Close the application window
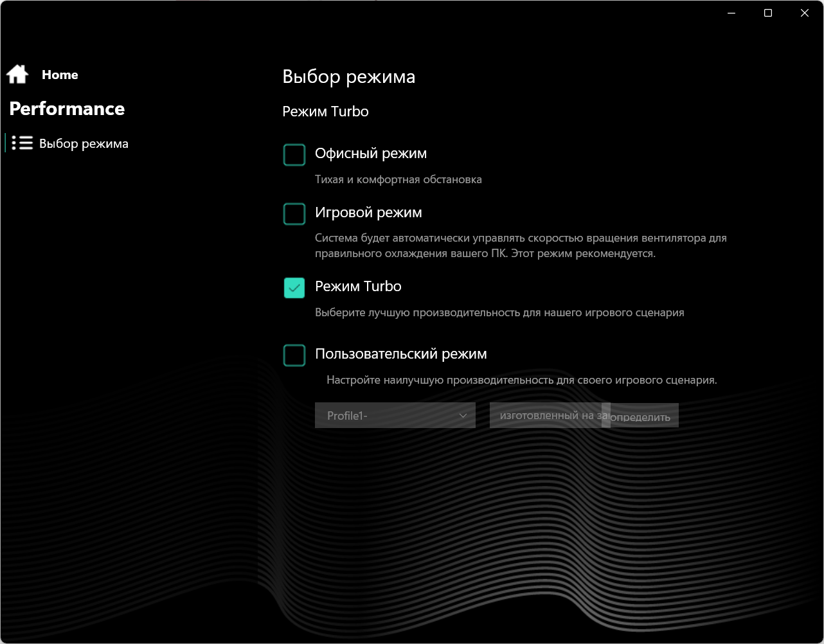Screen dimensions: 824x644 [805, 13]
